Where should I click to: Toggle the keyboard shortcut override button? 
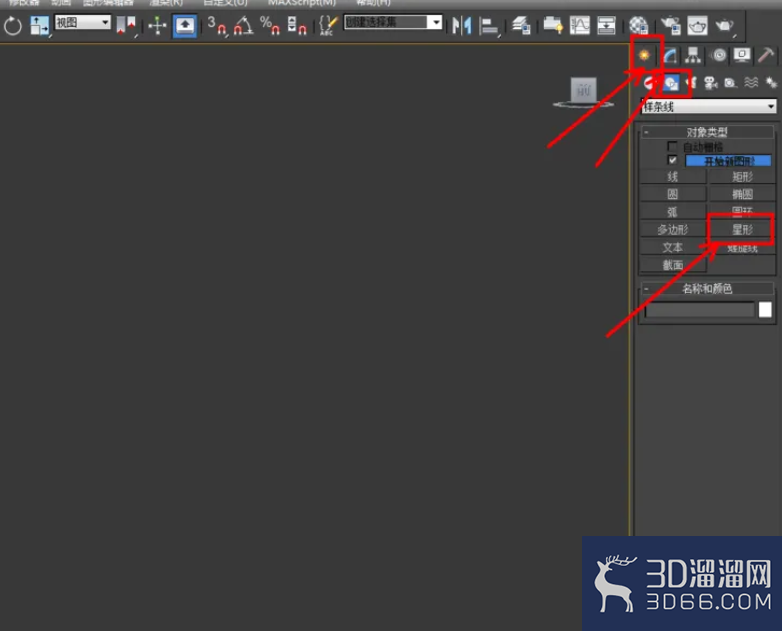point(185,26)
